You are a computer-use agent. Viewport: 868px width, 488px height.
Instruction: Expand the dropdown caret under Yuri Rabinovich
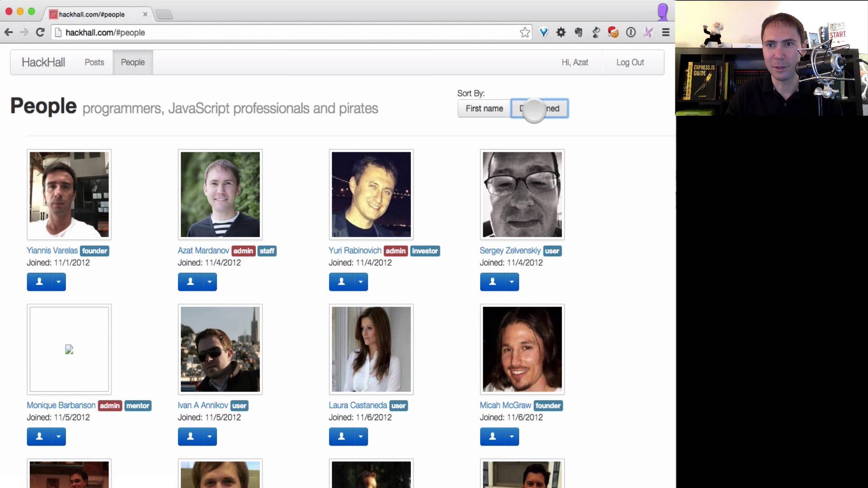tap(360, 282)
